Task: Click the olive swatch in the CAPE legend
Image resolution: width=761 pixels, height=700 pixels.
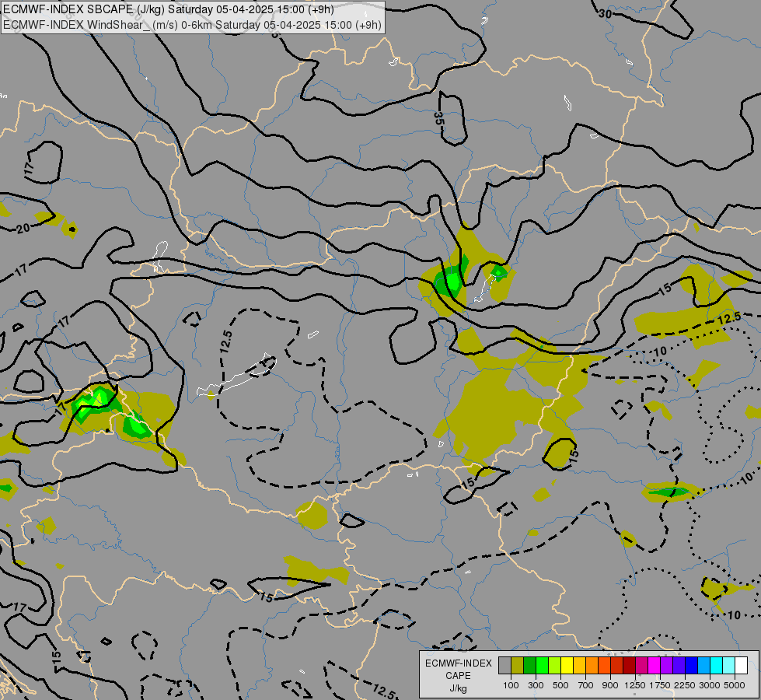Action: click(518, 666)
